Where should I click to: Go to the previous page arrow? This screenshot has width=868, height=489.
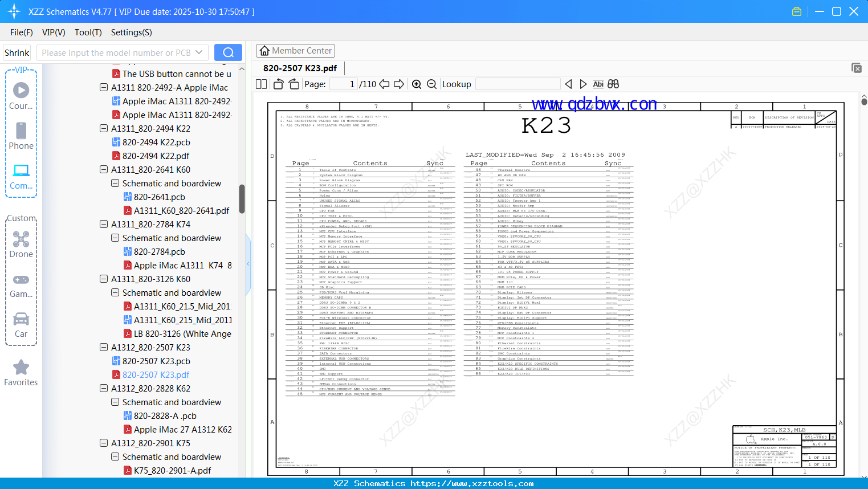pos(384,84)
